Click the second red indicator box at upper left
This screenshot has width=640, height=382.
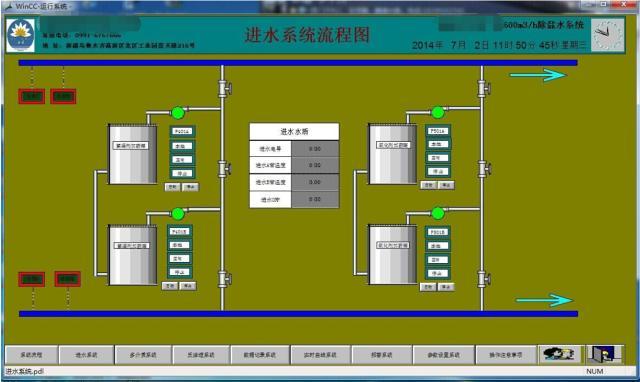(63, 96)
